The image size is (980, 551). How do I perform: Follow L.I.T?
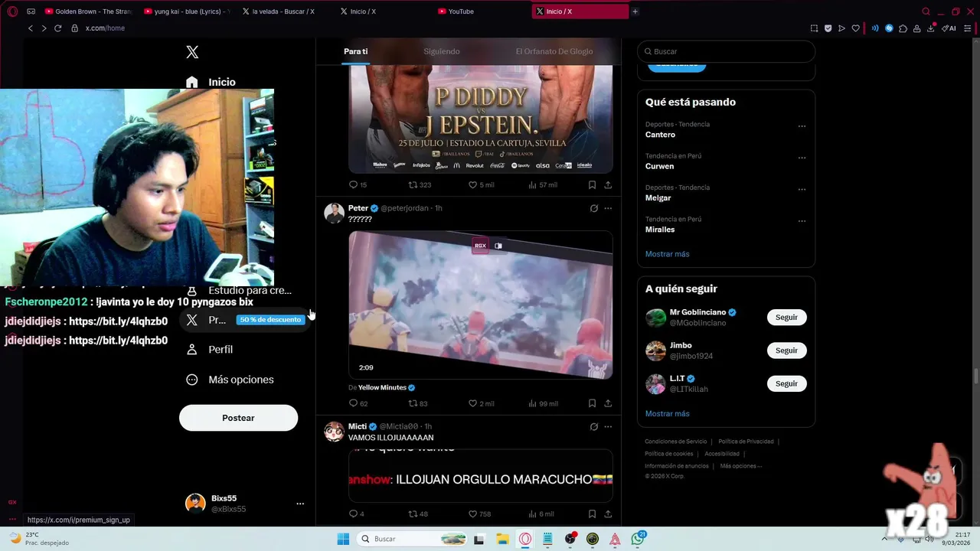(x=786, y=383)
